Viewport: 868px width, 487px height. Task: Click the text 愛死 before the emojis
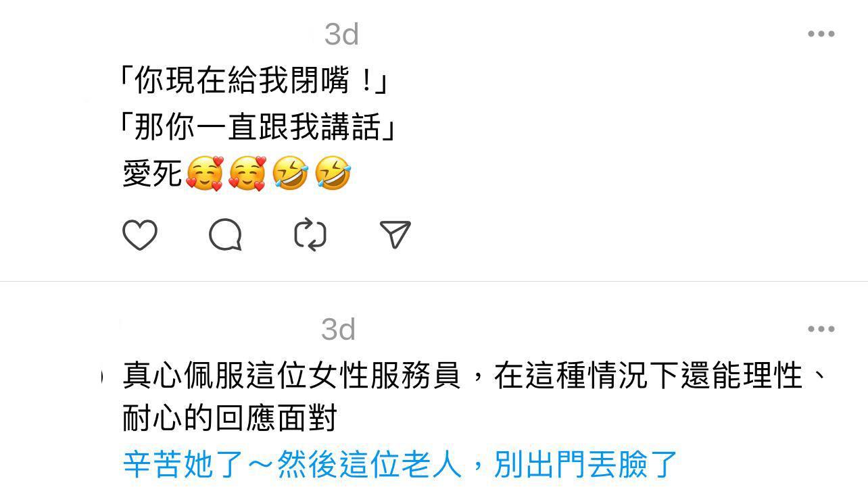pyautogui.click(x=153, y=174)
